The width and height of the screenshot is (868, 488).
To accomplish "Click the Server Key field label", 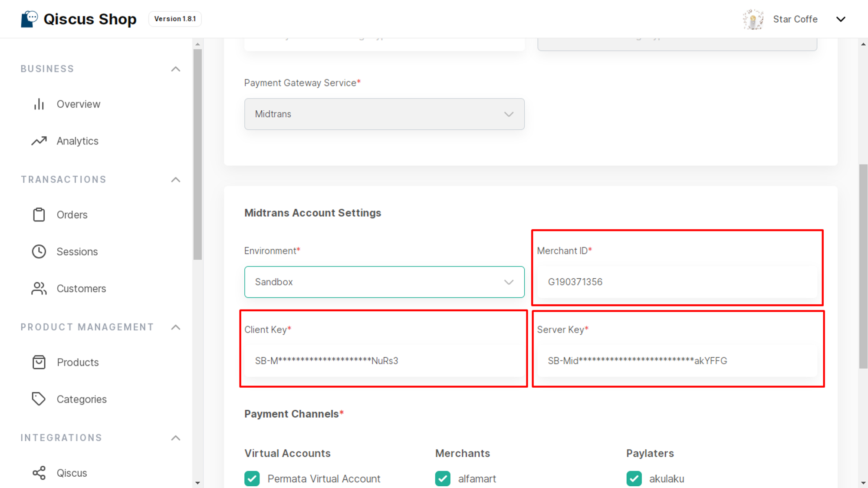I will [562, 330].
